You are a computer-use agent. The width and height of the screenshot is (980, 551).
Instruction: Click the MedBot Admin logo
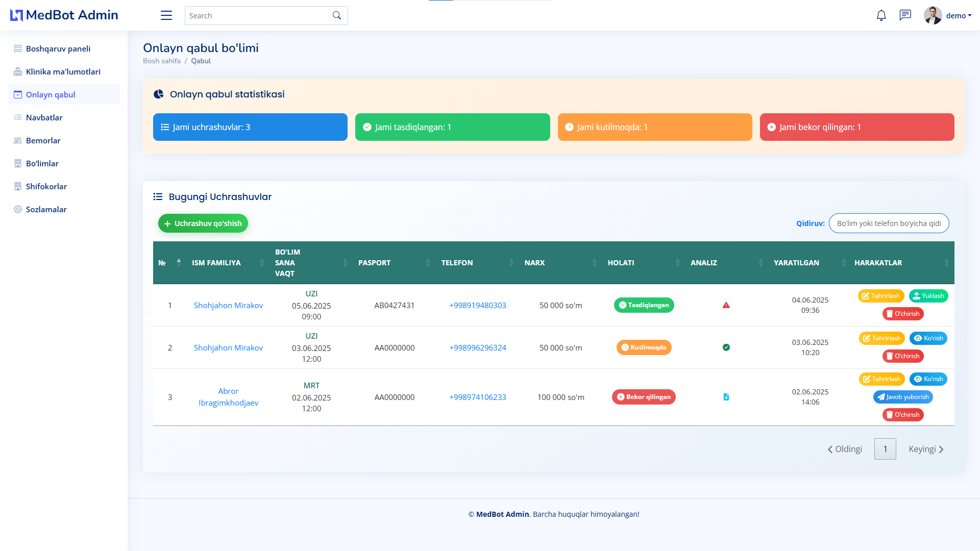point(64,15)
